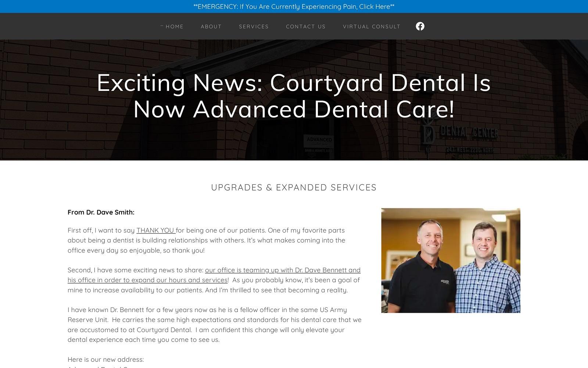Click paragraph starting 'I have known Dr. Bennett'
The width and height of the screenshot is (588, 368).
(x=215, y=325)
